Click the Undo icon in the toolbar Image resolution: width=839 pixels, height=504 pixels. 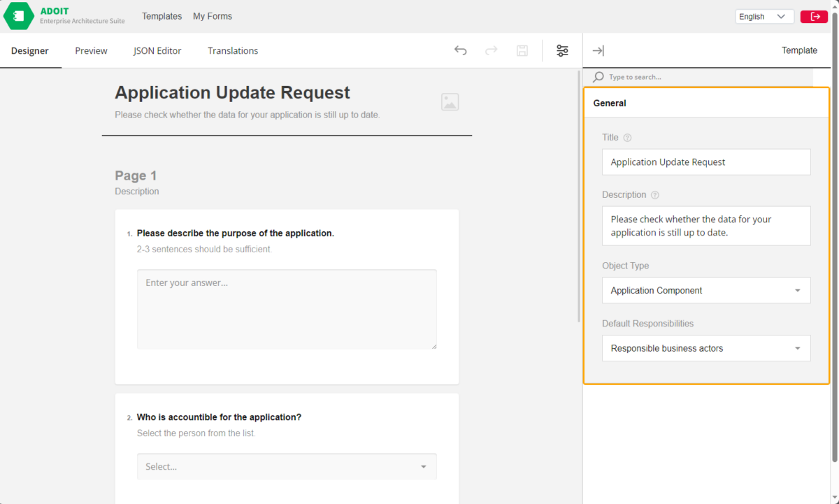(460, 50)
